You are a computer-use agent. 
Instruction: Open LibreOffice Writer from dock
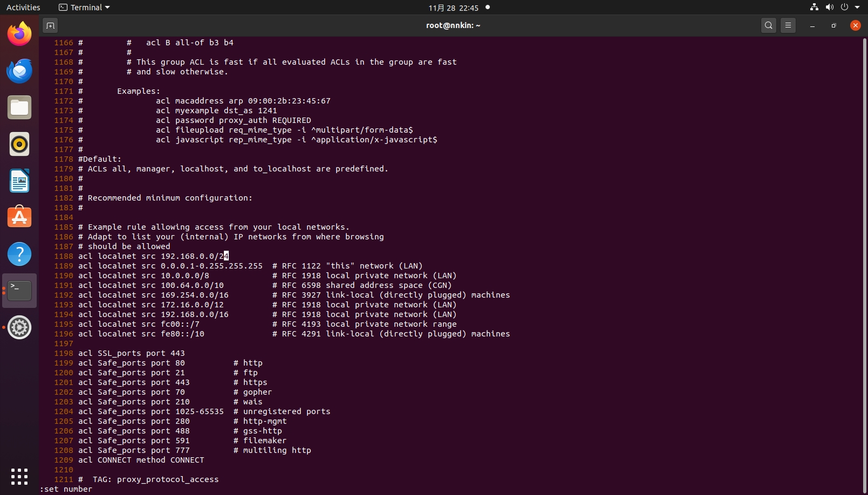pos(19,181)
